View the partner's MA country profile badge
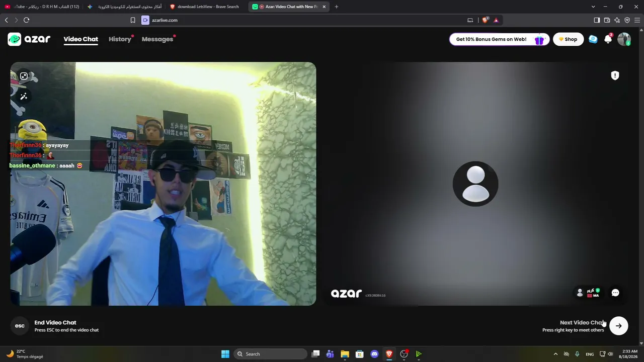 click(588, 293)
